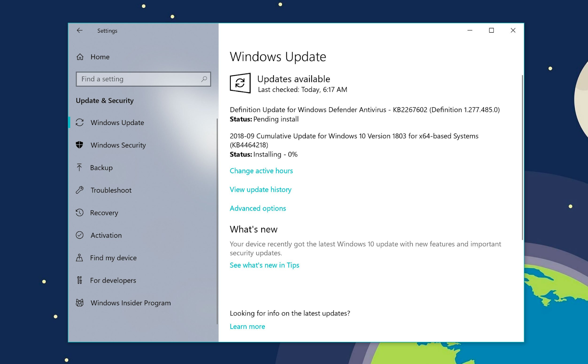Click the search magnifier icon
Viewport: 588px width, 364px height.
[x=204, y=79]
